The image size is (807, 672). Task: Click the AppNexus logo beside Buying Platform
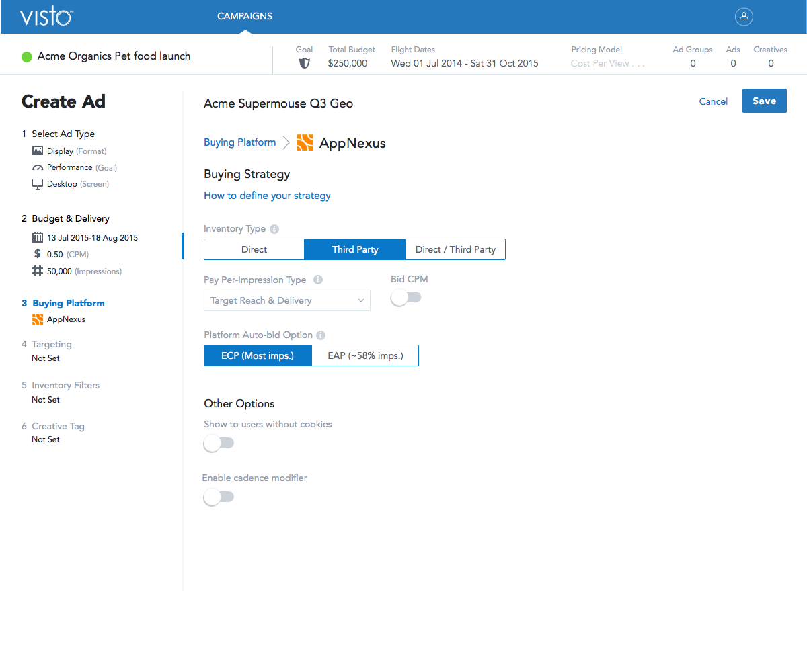coord(305,142)
